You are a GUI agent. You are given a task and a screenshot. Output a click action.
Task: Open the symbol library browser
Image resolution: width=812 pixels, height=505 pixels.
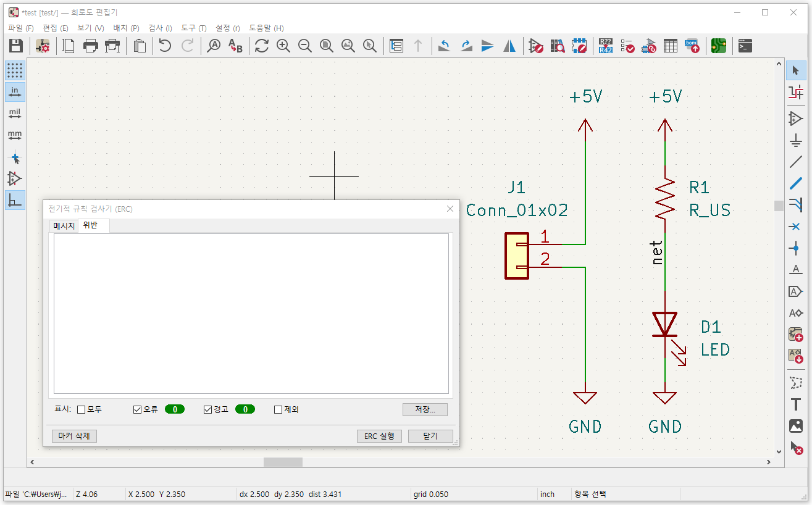[558, 46]
